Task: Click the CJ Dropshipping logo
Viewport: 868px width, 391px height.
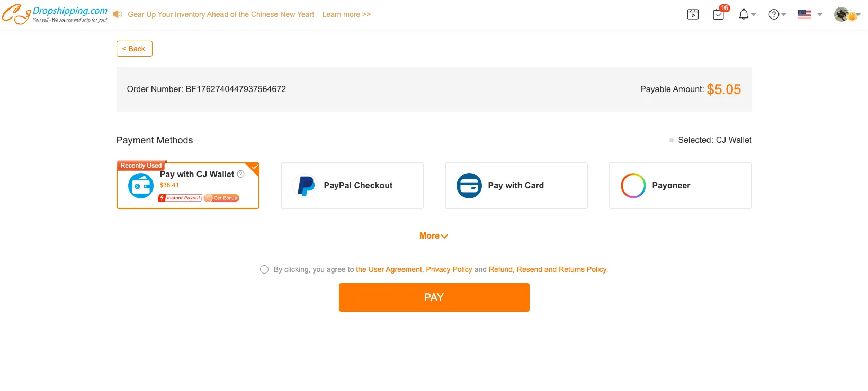Action: pyautogui.click(x=55, y=14)
